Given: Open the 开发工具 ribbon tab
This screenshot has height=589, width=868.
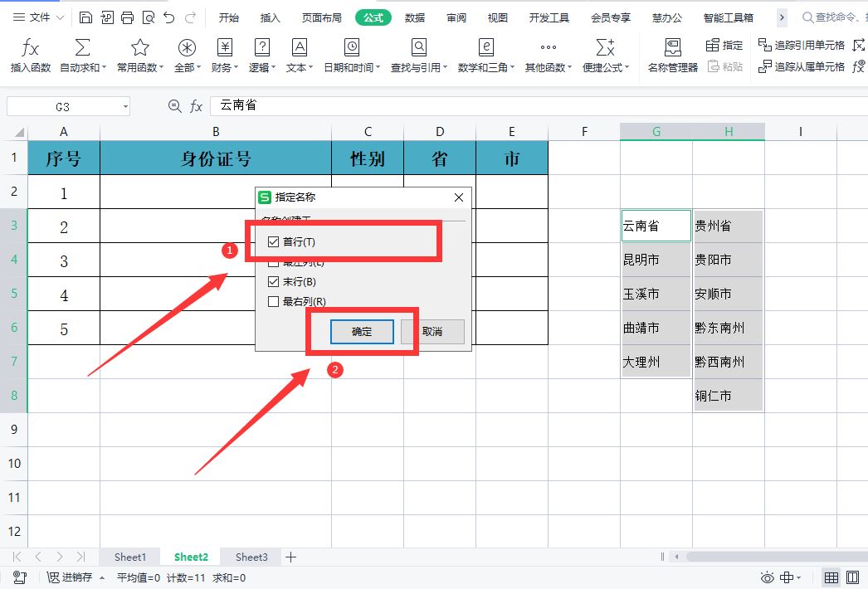Looking at the screenshot, I should point(549,17).
